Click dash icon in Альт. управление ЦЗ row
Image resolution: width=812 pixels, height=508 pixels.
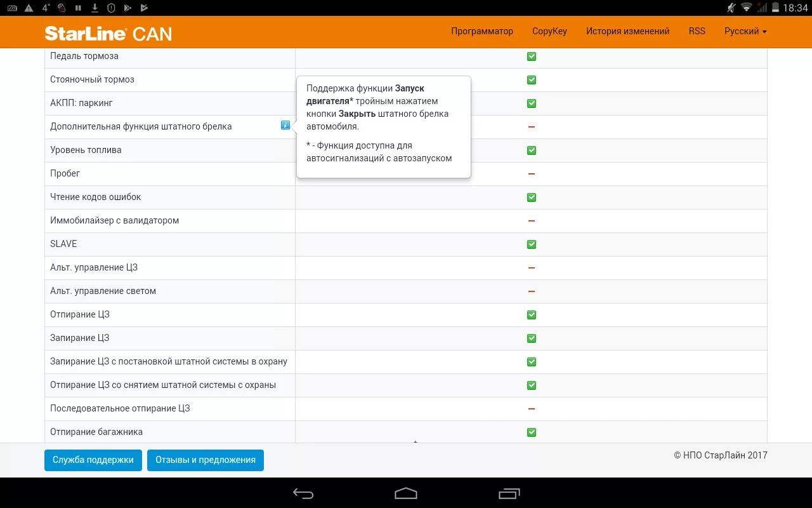(x=532, y=268)
